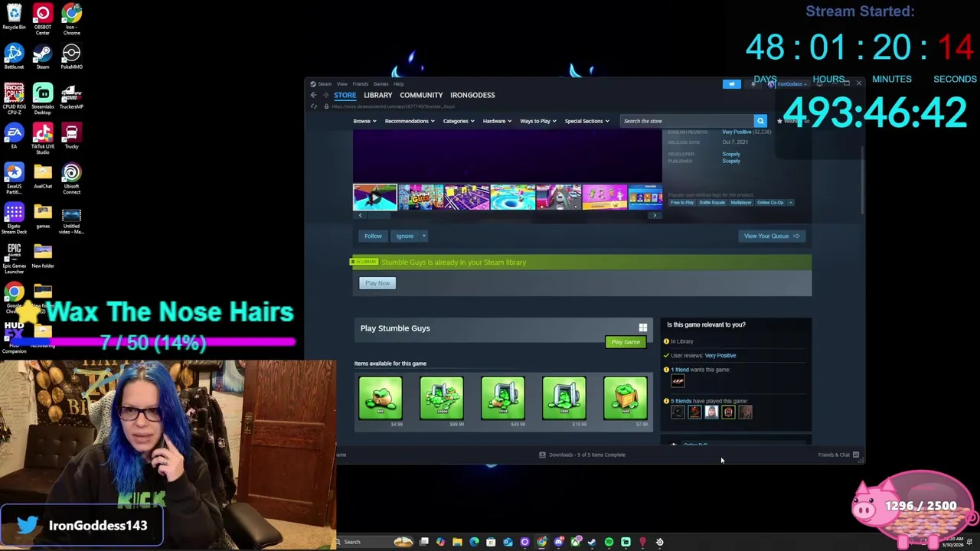
Task: Open Friends & Chat in Steam
Action: click(838, 455)
